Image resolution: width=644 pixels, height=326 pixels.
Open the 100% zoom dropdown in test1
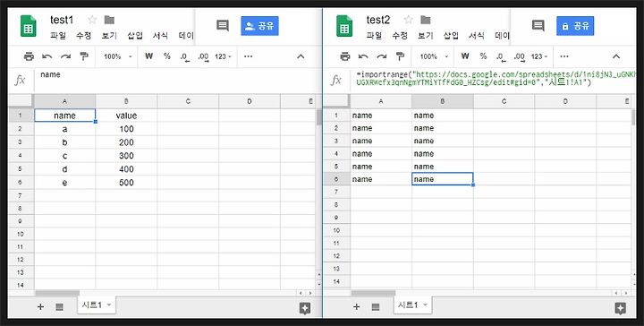[118, 56]
